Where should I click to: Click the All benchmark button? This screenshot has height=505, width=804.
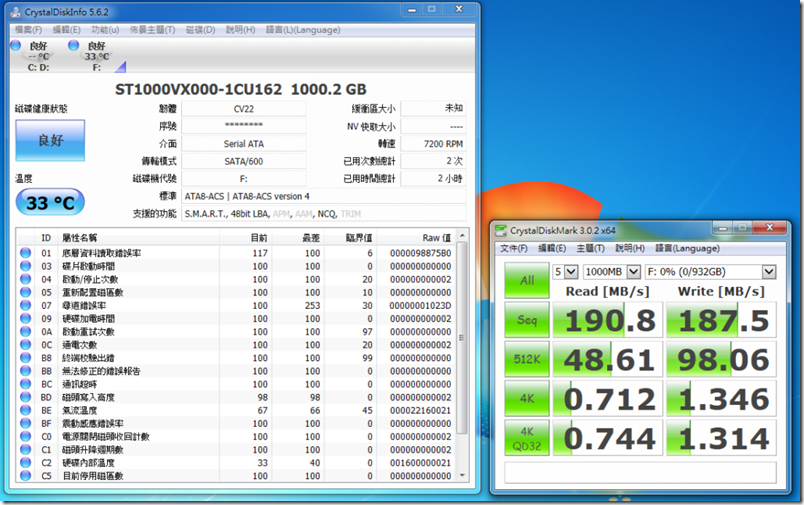[527, 280]
